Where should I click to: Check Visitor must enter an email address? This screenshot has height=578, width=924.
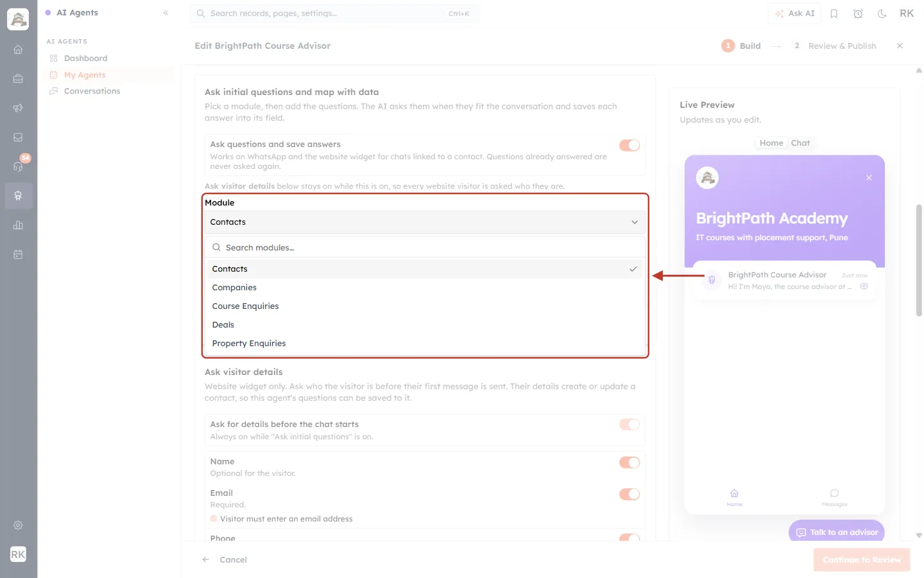tap(214, 518)
